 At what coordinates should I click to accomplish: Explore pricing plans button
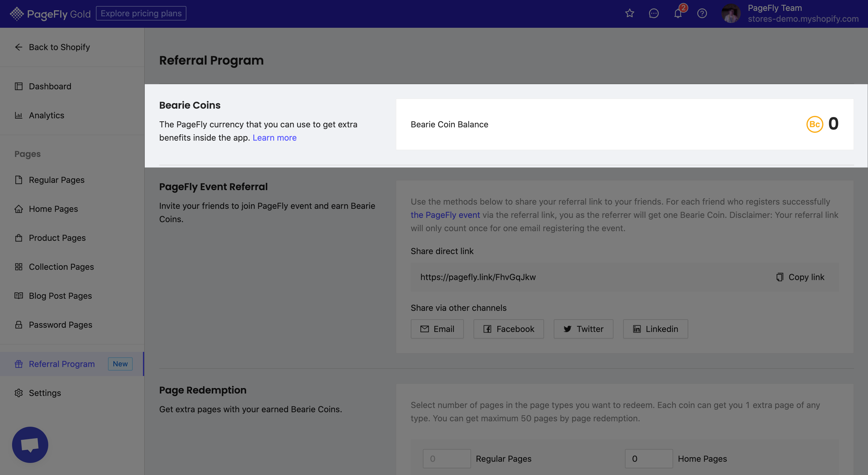click(x=141, y=13)
